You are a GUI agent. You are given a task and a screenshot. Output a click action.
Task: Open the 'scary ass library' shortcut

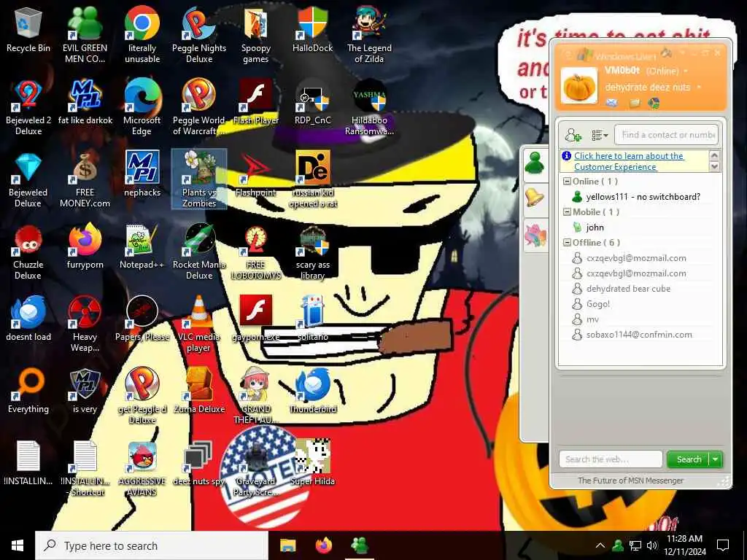point(312,252)
